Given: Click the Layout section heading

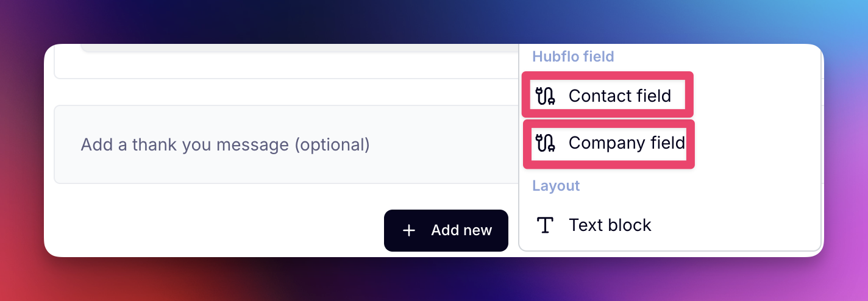Looking at the screenshot, I should [x=556, y=186].
